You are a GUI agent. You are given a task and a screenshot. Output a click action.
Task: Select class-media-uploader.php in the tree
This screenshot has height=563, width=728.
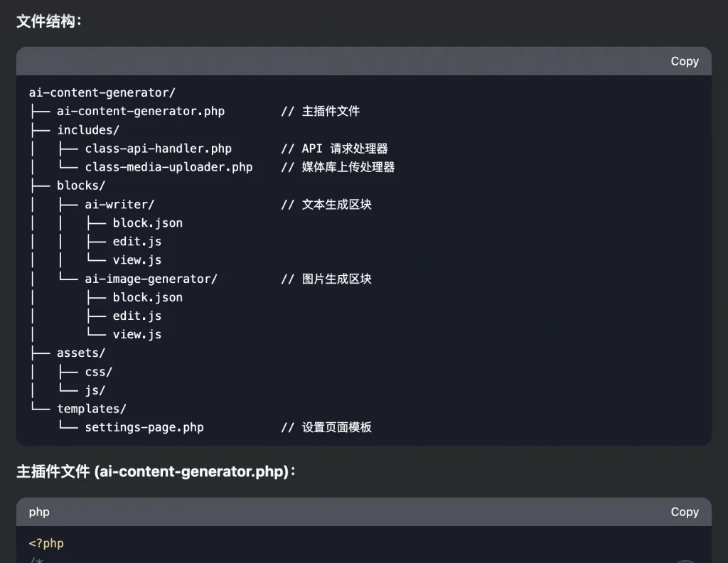coord(168,167)
